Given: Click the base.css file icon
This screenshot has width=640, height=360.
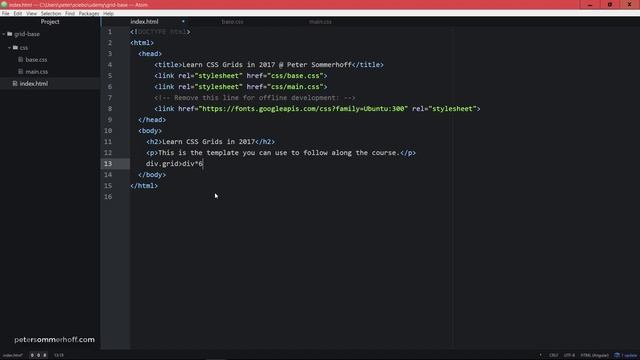Looking at the screenshot, I should pyautogui.click(x=21, y=60).
